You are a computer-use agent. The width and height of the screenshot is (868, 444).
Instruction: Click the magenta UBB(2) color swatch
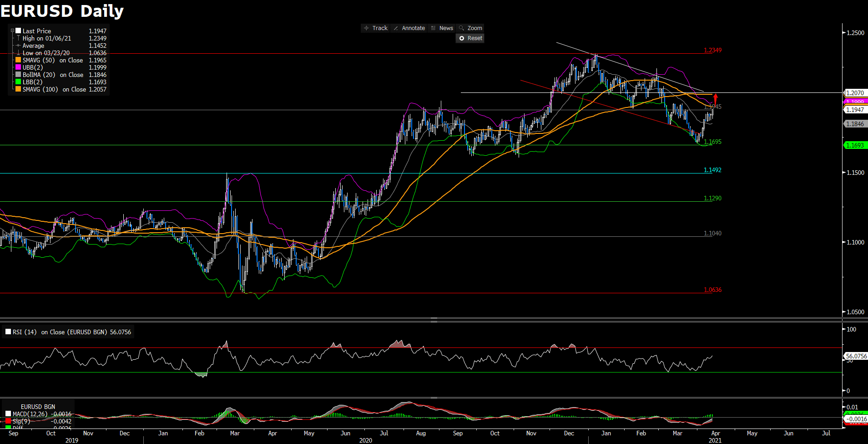click(18, 67)
